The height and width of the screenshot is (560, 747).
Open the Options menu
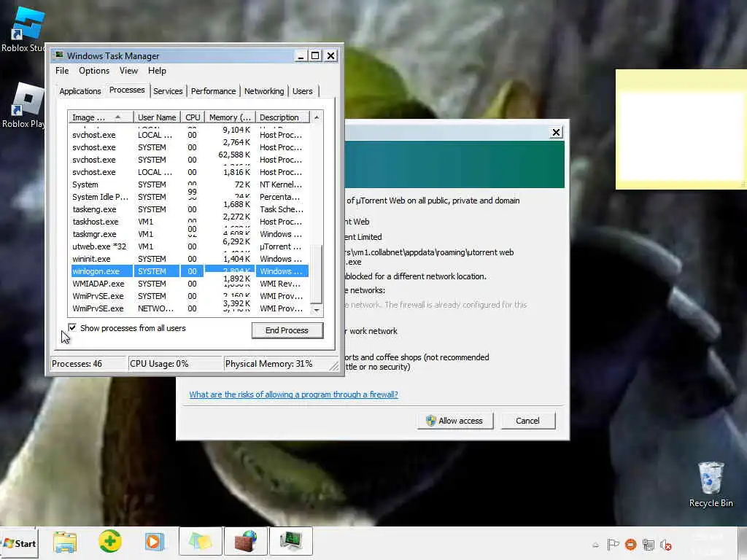94,71
